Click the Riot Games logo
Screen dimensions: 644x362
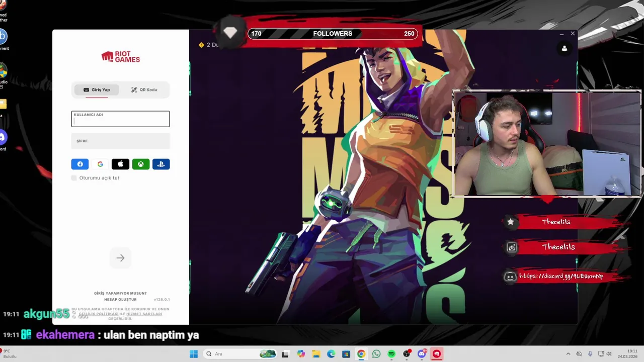click(121, 57)
